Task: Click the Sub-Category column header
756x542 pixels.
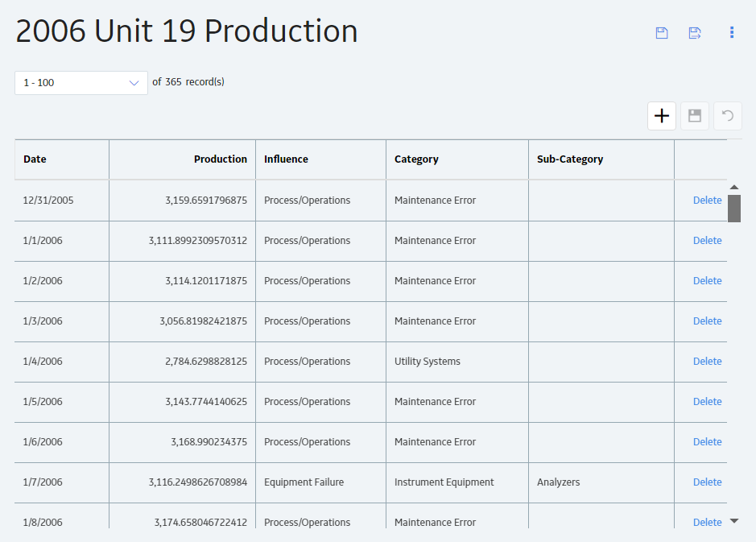Action: pyautogui.click(x=570, y=159)
